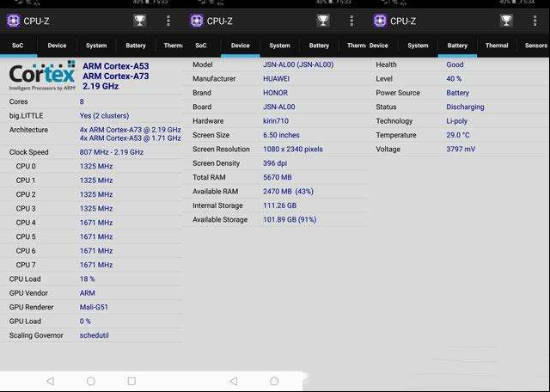The image size is (550, 392).
Task: Click the Screen Density value 396 dpi
Action: (x=275, y=163)
